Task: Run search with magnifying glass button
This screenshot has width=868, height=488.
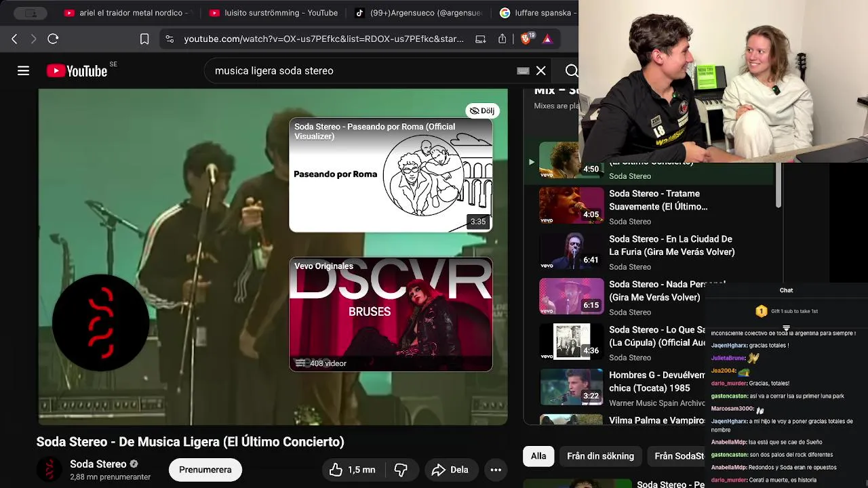Action: click(x=572, y=70)
